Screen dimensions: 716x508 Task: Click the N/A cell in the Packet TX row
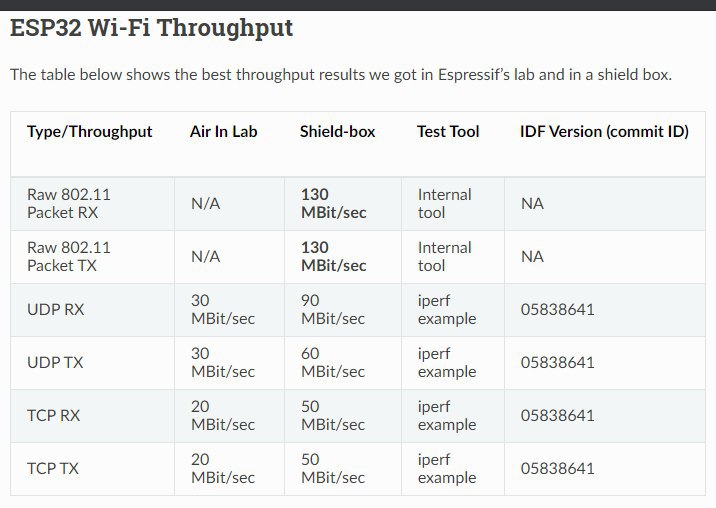coord(205,256)
